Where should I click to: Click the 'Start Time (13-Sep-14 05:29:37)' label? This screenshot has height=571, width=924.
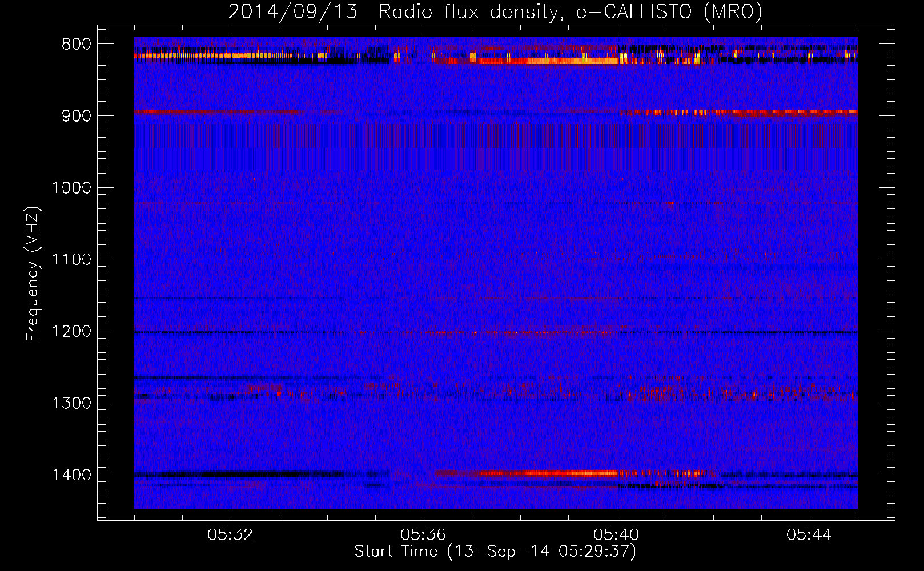(x=495, y=552)
